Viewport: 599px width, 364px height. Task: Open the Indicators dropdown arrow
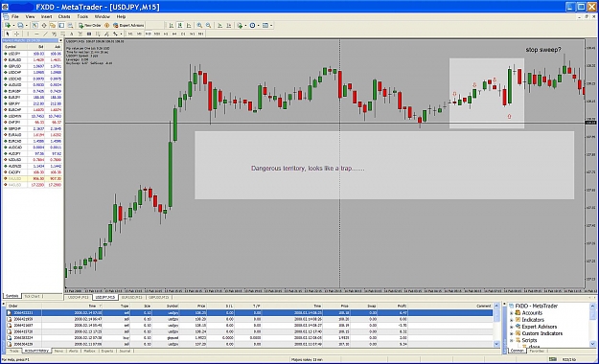tap(245, 25)
